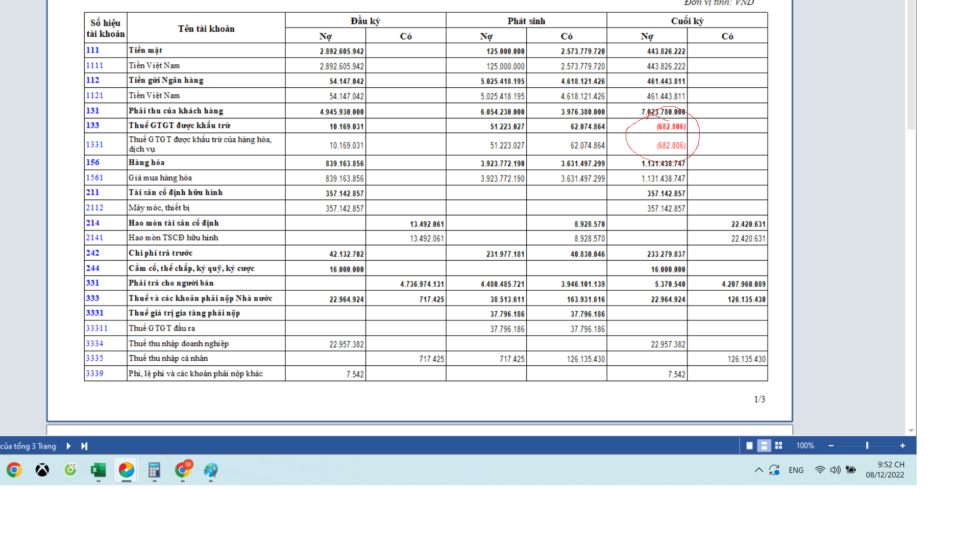Open clock and date panel
Viewport: 980px width, 551px height.
coord(885,469)
